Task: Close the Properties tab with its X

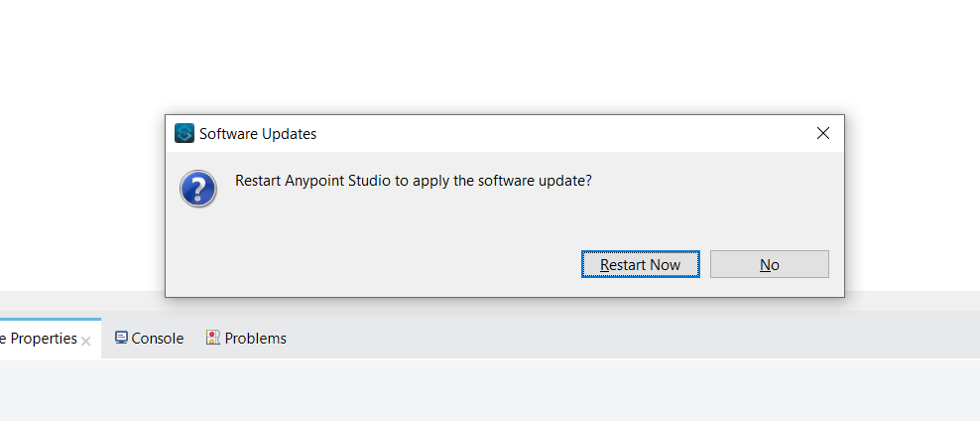Action: [86, 341]
